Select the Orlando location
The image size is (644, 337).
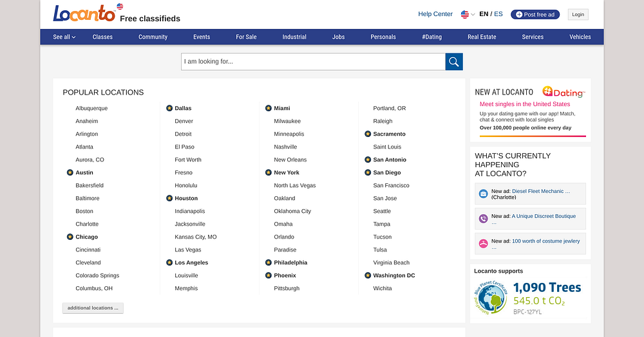coord(284,237)
